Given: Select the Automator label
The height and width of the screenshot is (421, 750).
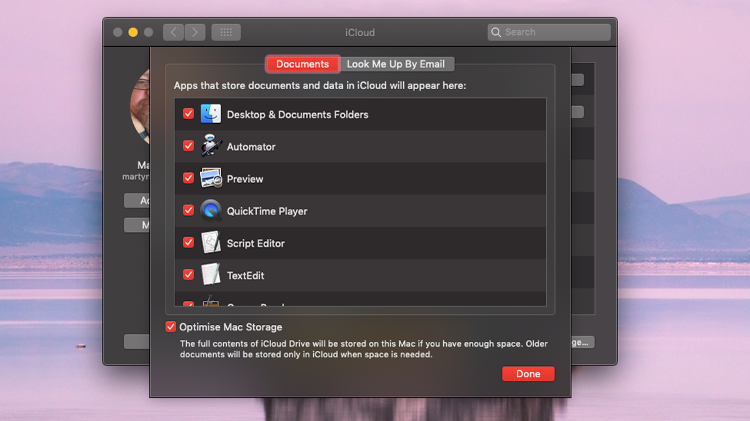Looking at the screenshot, I should 251,147.
